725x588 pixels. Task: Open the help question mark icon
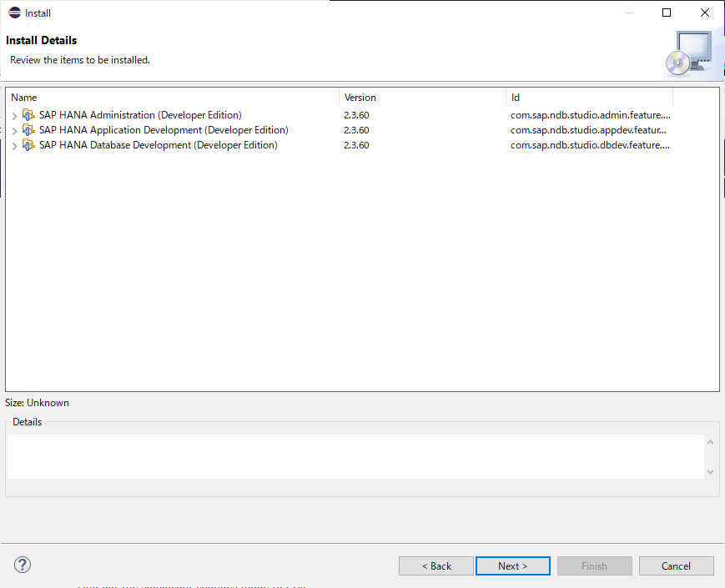point(23,565)
